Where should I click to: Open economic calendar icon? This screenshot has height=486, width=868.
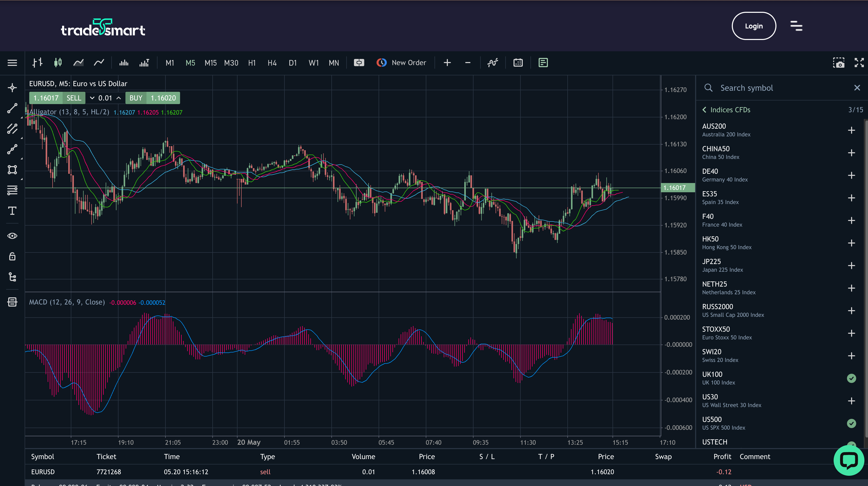[518, 63]
